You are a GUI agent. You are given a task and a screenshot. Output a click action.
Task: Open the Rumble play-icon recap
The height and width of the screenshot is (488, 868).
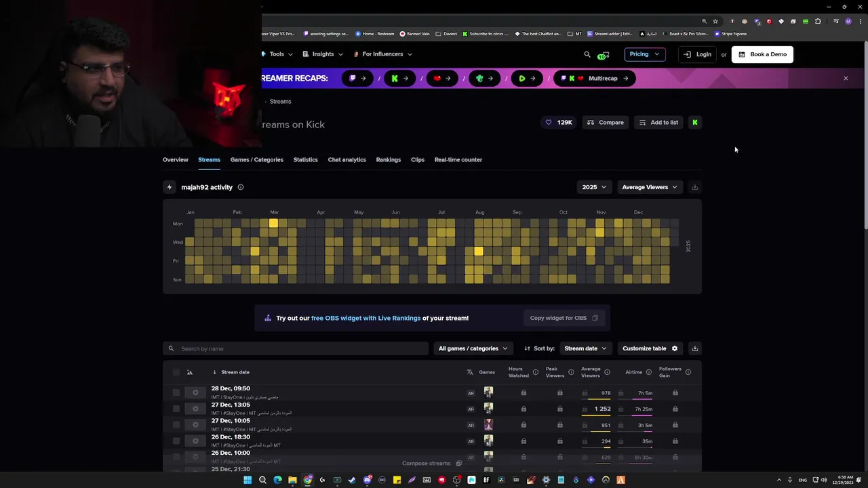coord(527,78)
